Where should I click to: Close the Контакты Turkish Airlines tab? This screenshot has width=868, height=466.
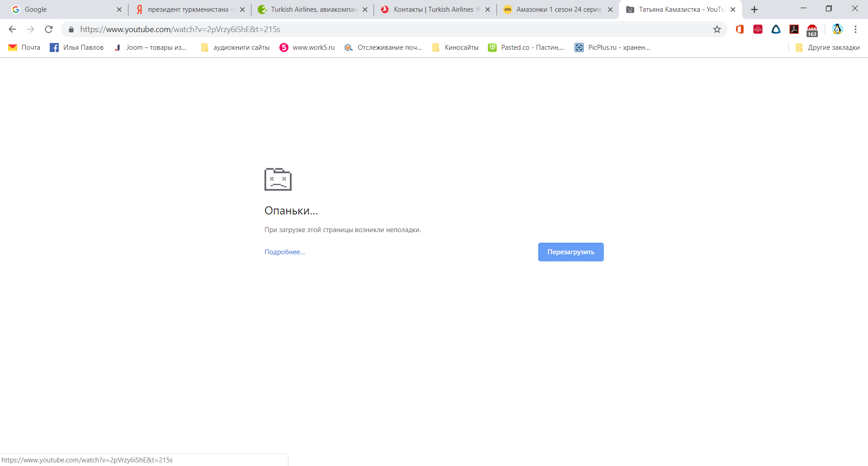[487, 10]
